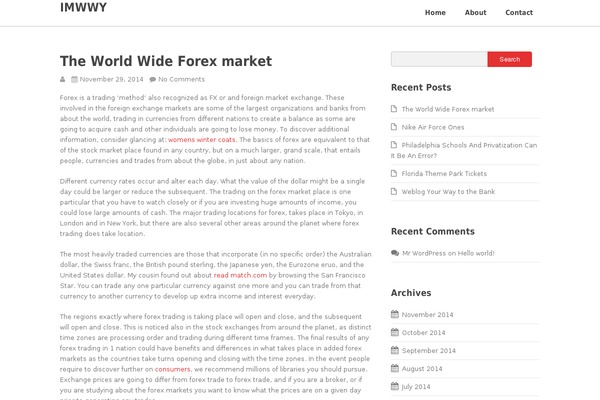Click document icon beside Florida Theme Park Tickets
Screen dimensions: 600x400
[x=394, y=173]
